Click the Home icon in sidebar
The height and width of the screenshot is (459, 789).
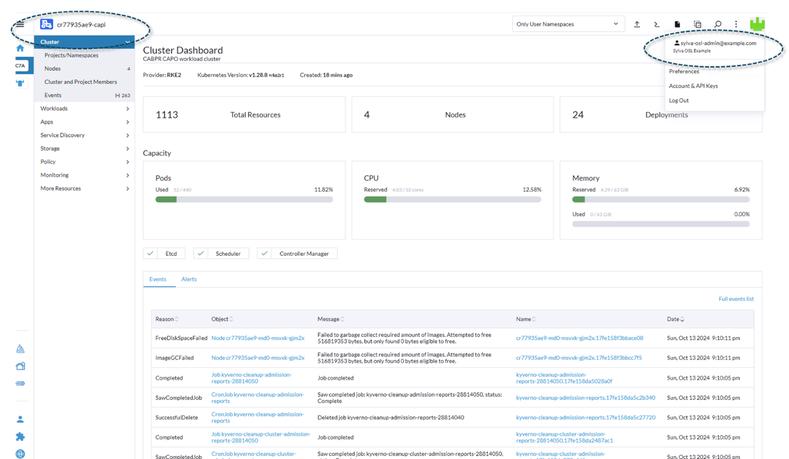[x=20, y=48]
